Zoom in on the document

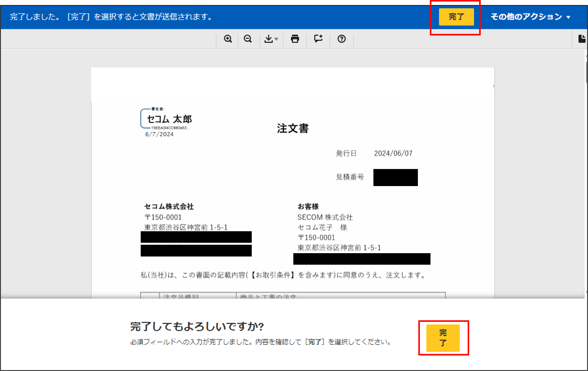(x=228, y=39)
